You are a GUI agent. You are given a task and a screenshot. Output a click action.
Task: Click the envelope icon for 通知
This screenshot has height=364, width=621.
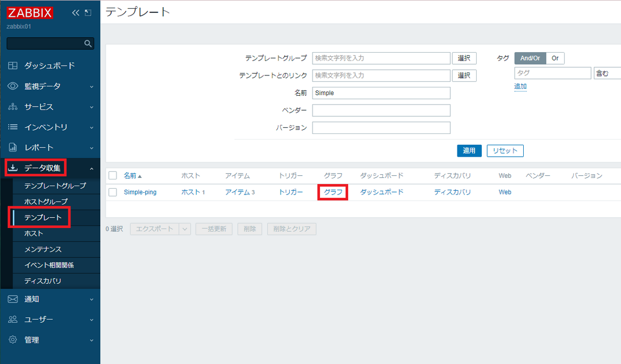pyautogui.click(x=13, y=299)
